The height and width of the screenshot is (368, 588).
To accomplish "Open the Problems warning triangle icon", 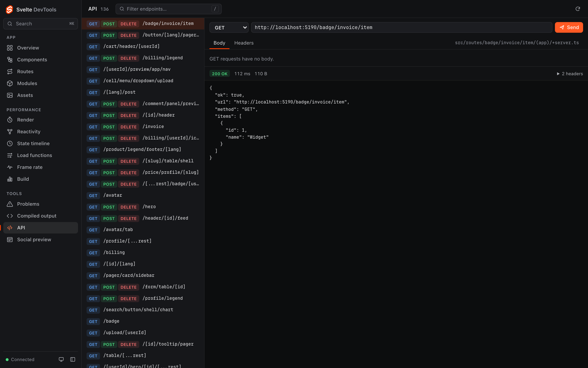I will (x=10, y=204).
